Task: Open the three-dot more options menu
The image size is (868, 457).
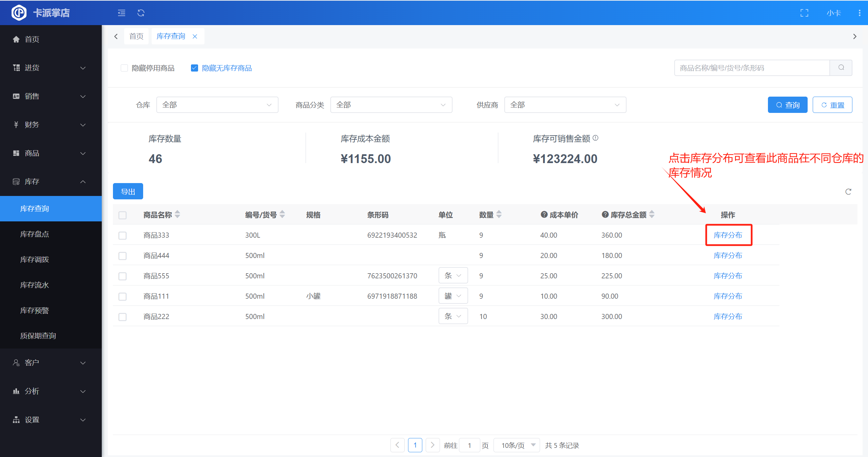Action: coord(859,13)
